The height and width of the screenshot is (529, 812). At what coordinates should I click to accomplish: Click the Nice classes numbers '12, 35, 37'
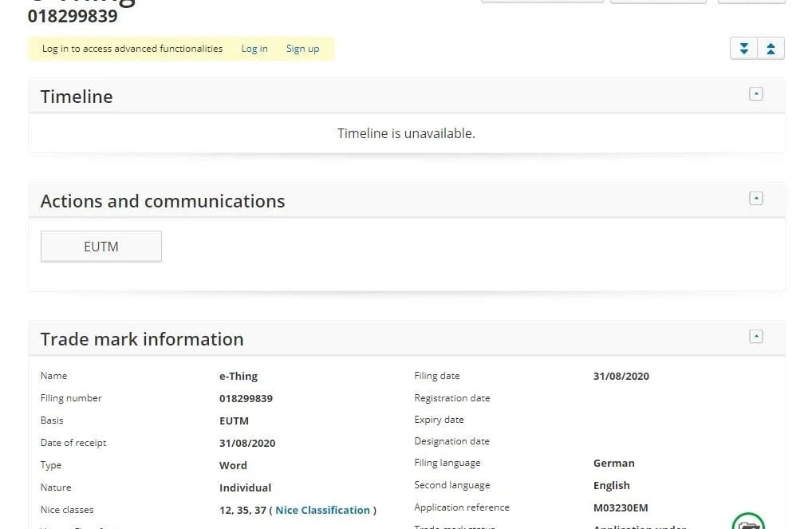coord(242,511)
